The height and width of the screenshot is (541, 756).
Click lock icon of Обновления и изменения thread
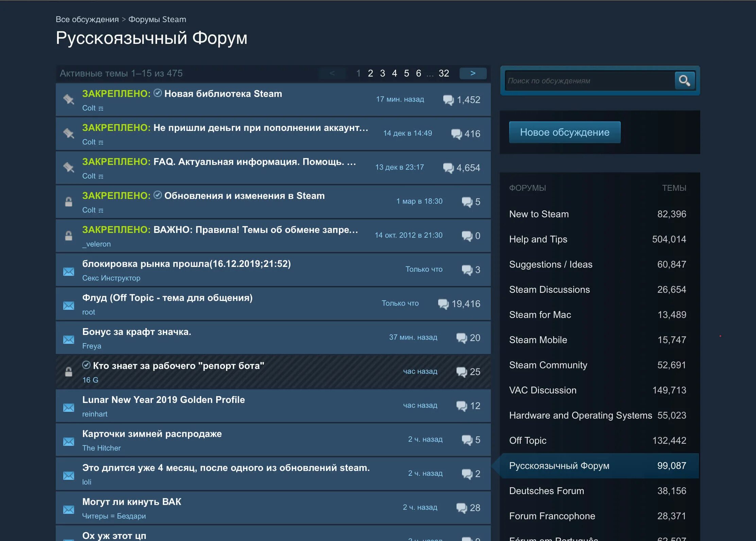tap(69, 202)
